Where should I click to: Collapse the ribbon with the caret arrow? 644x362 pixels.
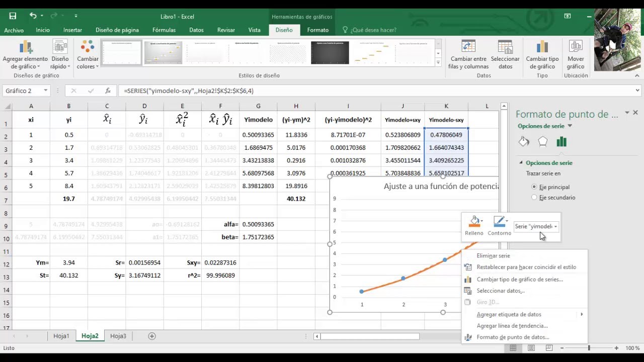(x=637, y=75)
